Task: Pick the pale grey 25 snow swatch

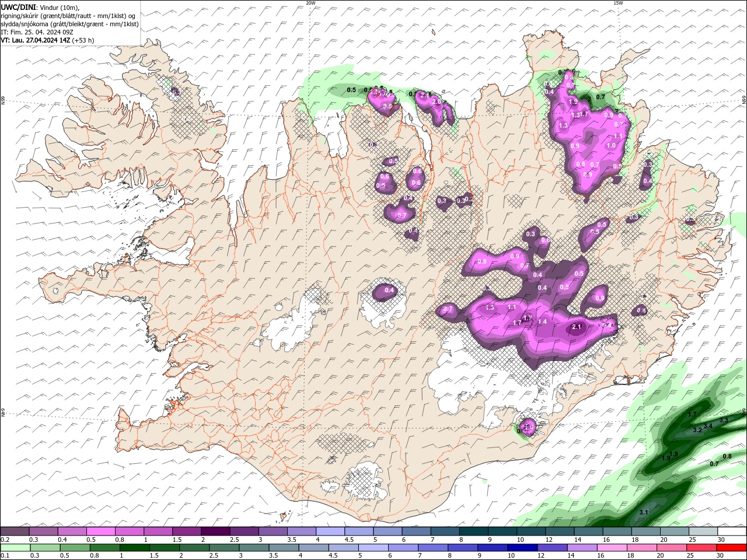Action: tap(704, 531)
